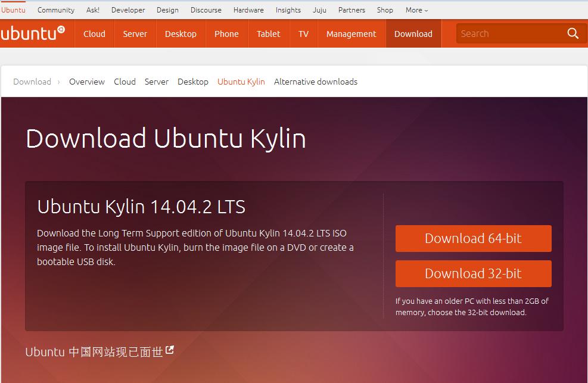Viewport: 588px width, 383px height.
Task: Open the external-link icon after the Chinese text
Action: point(170,350)
